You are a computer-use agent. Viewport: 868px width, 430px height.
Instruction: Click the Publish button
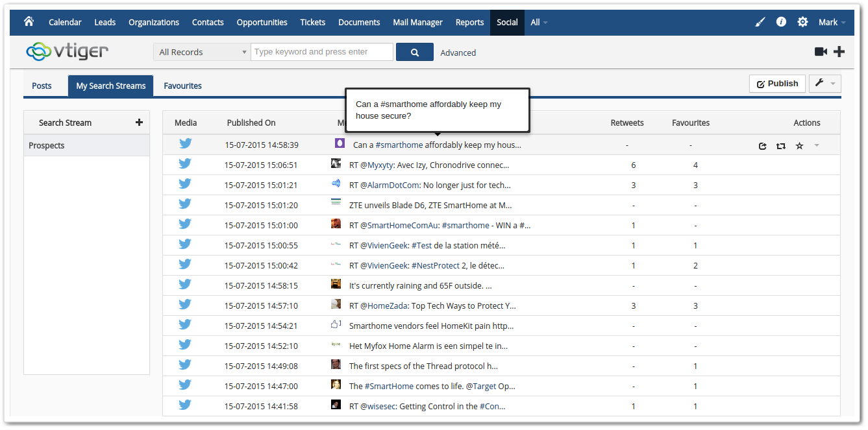click(777, 83)
